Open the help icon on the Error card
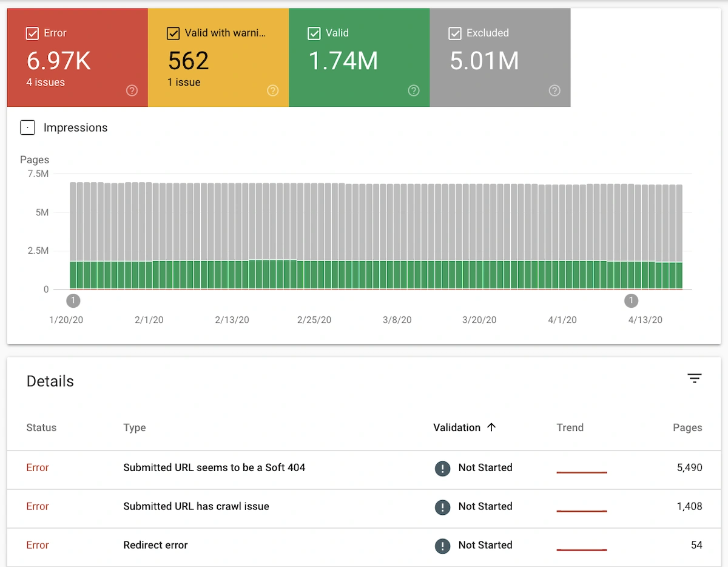728x567 pixels. click(132, 90)
